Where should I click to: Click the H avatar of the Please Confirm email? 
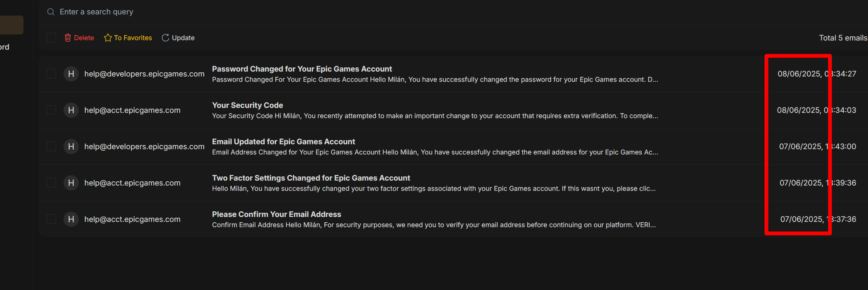[x=71, y=219]
